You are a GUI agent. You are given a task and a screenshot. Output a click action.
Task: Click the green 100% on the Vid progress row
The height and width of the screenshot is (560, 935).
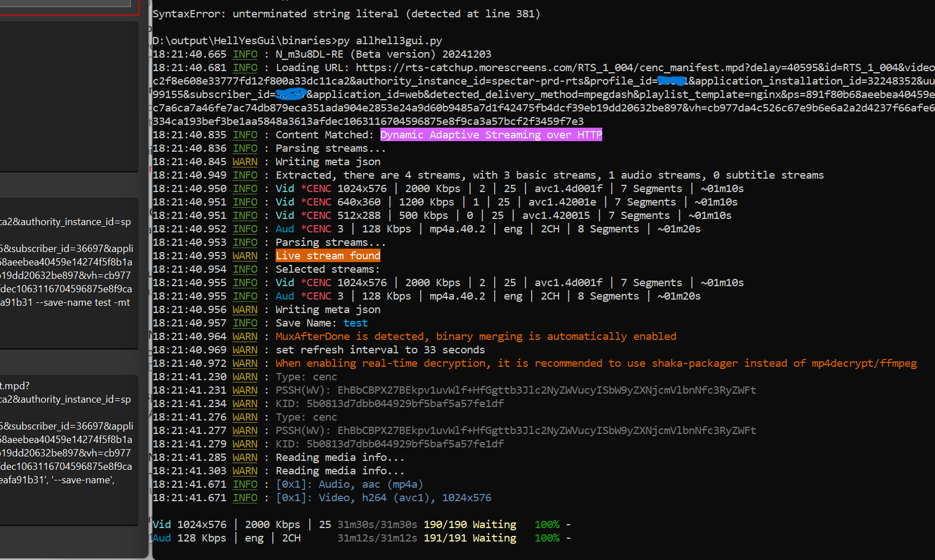pos(547,525)
